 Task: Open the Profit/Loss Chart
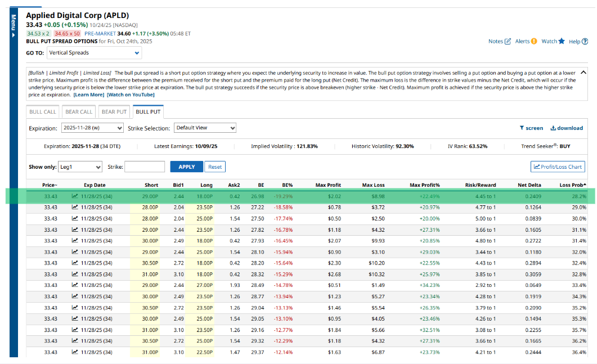(558, 167)
